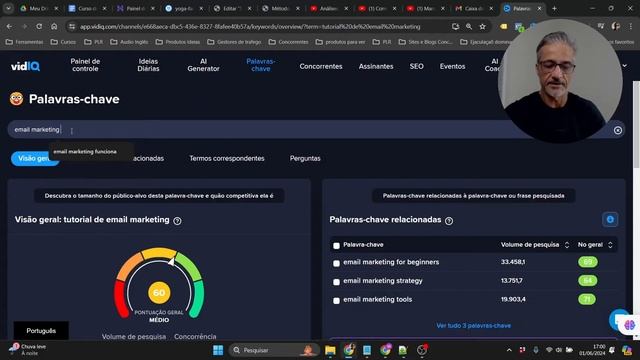Open email marketing strategy keyword

383,281
